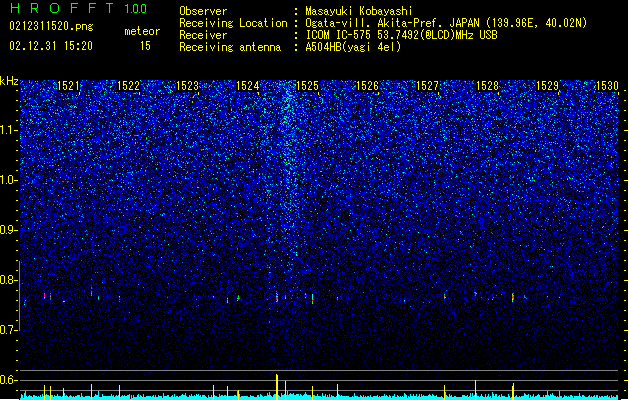Click the 1523 time marker
The image size is (629, 400).
tap(188, 86)
